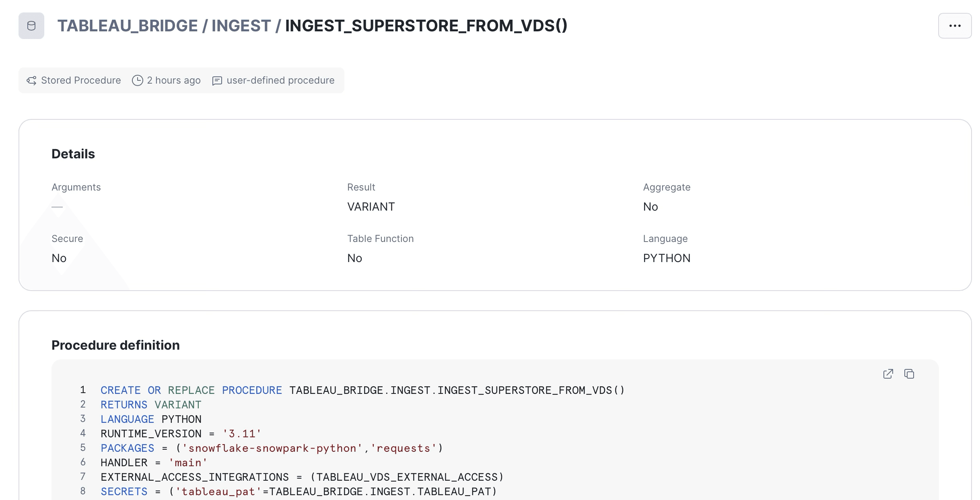Image resolution: width=980 pixels, height=500 pixels.
Task: Click the Procedure definition heading
Action: tap(115, 345)
